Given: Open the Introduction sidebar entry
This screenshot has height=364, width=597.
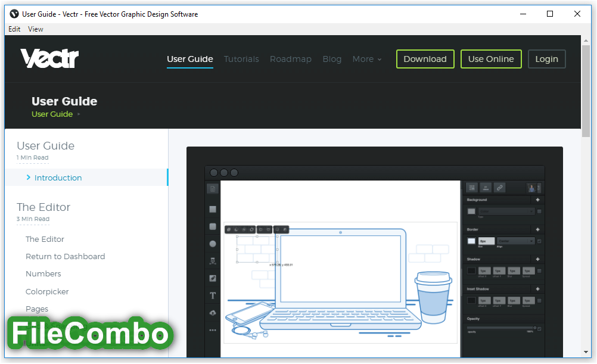Looking at the screenshot, I should click(x=86, y=178).
